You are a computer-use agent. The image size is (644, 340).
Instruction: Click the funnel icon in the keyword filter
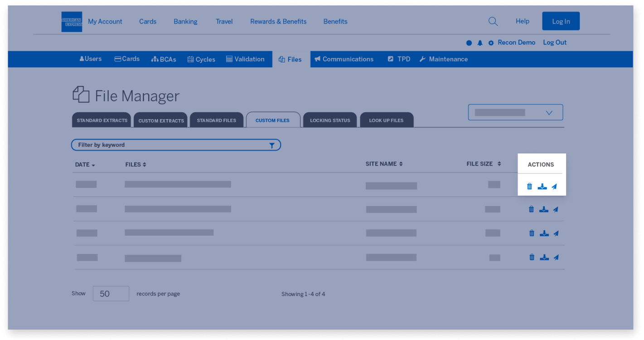click(272, 145)
